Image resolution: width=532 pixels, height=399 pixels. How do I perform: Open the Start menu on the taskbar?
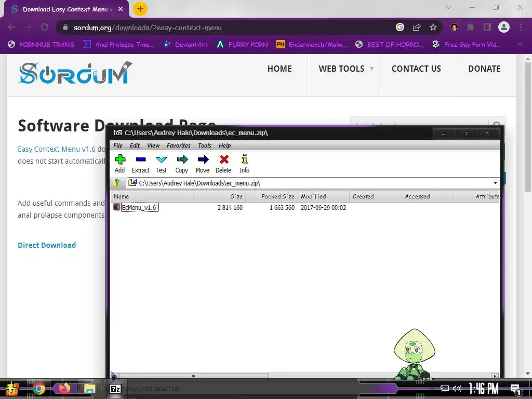[x=12, y=389]
